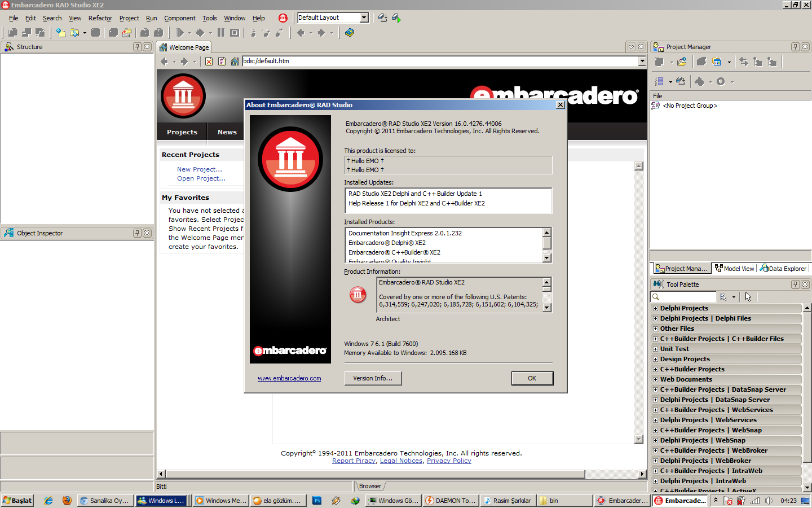
Task: Click Product Information box scroll-down arrow
Action: (546, 307)
